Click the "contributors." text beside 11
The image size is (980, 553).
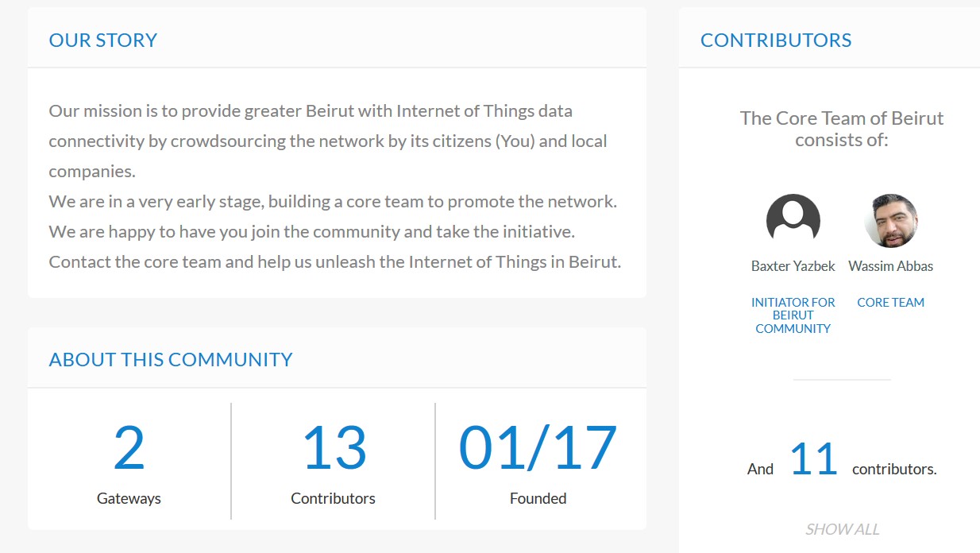point(894,470)
